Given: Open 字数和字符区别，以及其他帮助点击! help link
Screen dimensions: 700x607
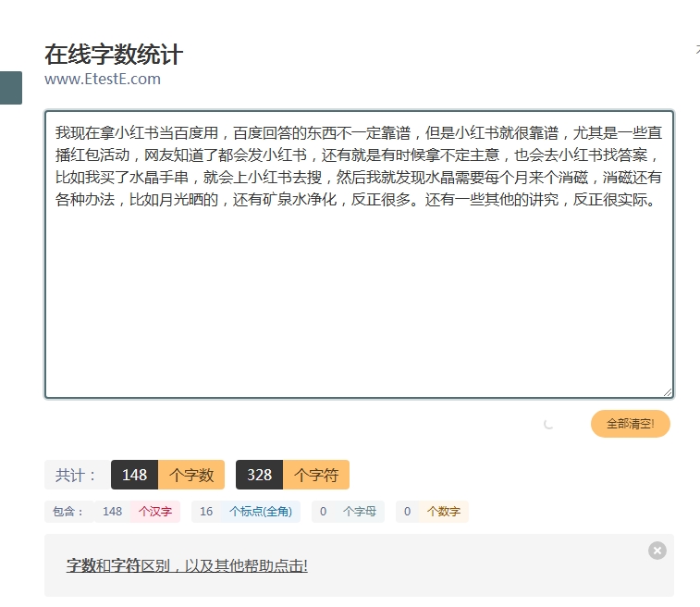Looking at the screenshot, I should (x=187, y=565).
